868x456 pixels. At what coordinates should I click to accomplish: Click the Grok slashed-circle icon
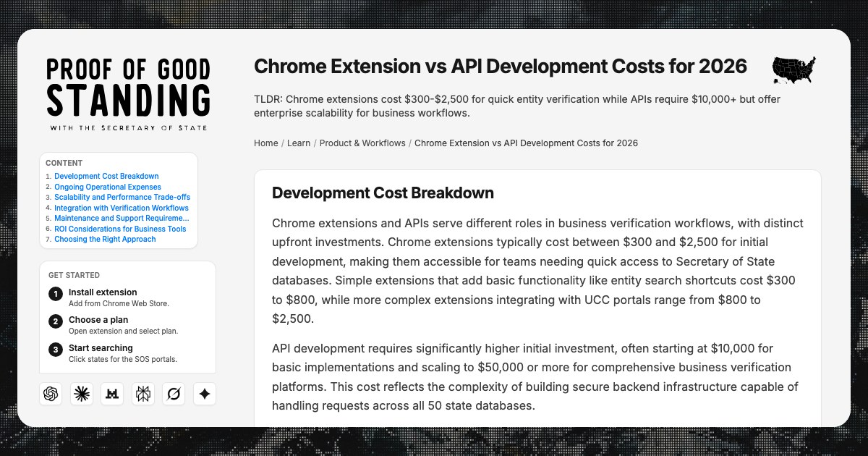[174, 394]
